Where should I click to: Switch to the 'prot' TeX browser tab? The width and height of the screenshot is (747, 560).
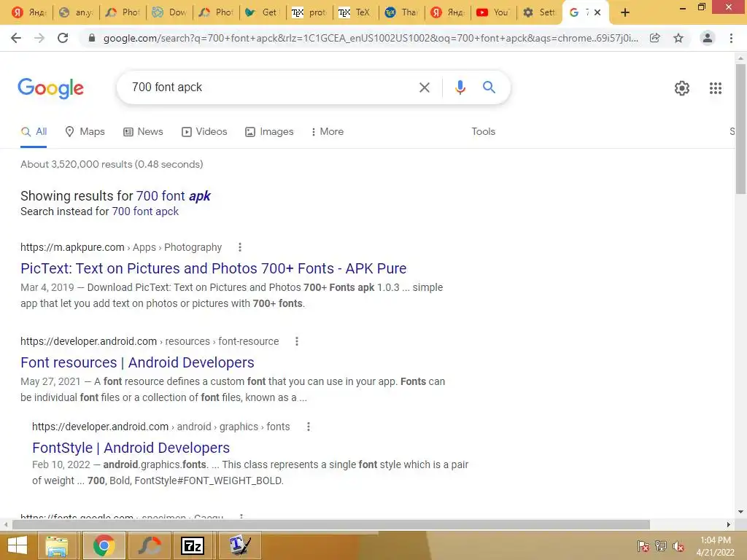(309, 13)
